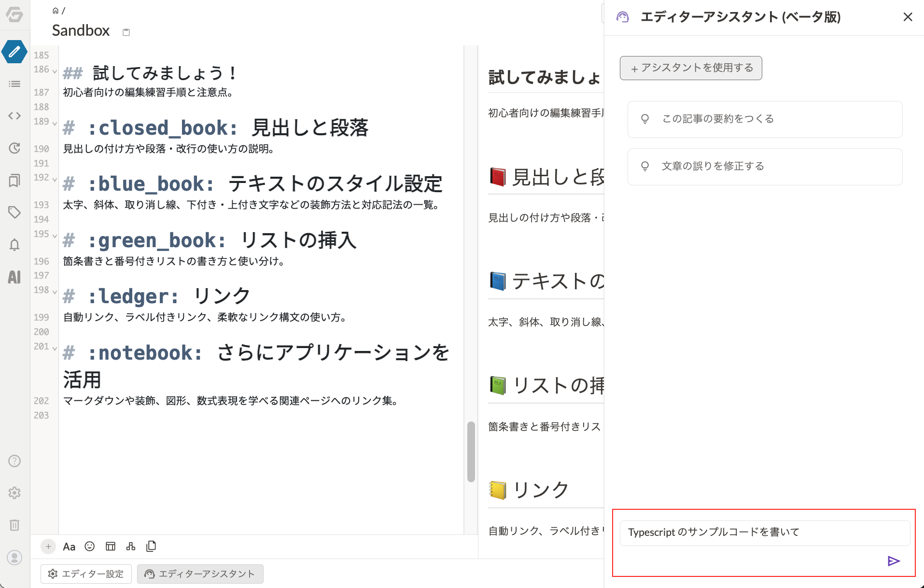Open bookmarks in the left sidebar
Image resolution: width=924 pixels, height=588 pixels.
(14, 181)
